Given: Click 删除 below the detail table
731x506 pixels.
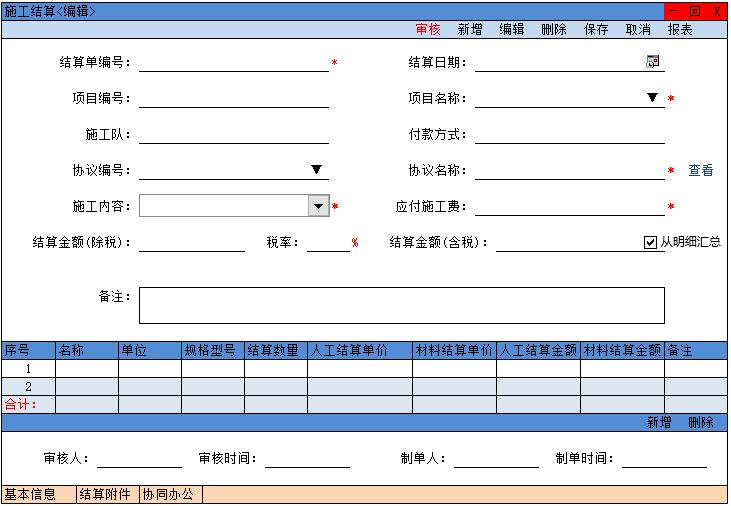Looking at the screenshot, I should tap(701, 423).
